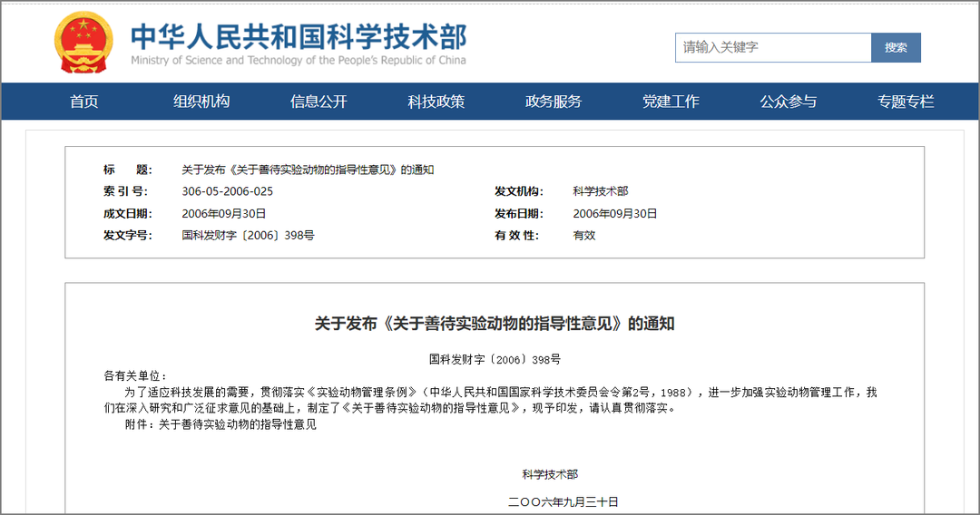Click the English ministry name subtitle
This screenshot has width=980, height=515.
click(299, 60)
